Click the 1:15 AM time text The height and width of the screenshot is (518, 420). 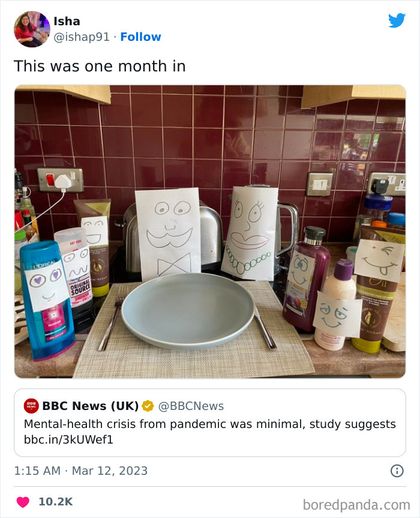coord(37,471)
